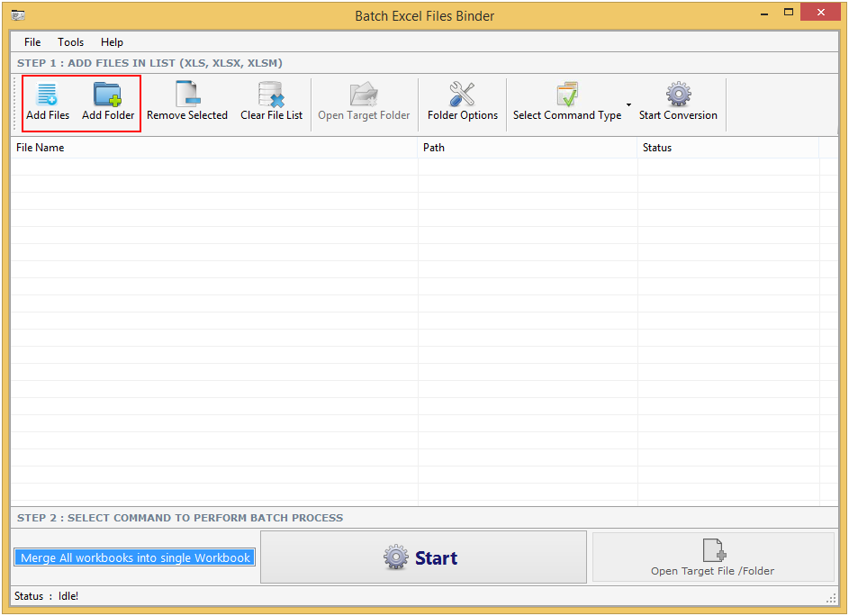
Task: Click the File Name column header
Action: [x=214, y=148]
